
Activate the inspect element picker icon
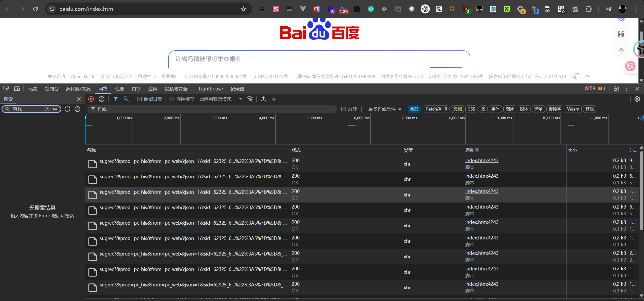pyautogui.click(x=6, y=89)
